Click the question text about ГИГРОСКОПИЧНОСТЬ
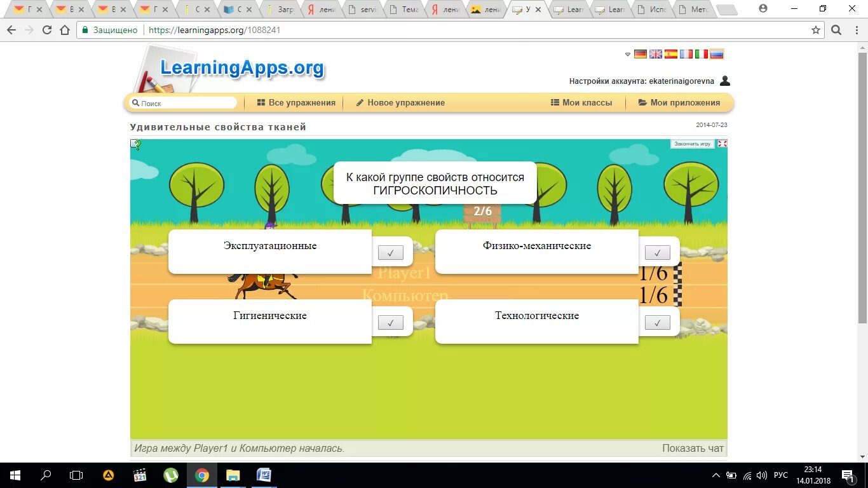 [x=435, y=184]
